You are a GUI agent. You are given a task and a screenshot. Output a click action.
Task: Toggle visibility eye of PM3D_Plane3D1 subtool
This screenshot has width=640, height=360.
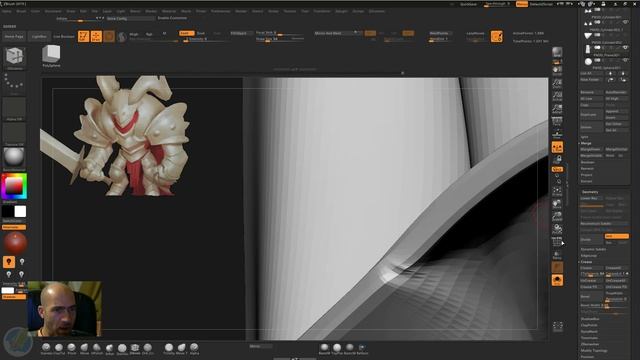(625, 47)
